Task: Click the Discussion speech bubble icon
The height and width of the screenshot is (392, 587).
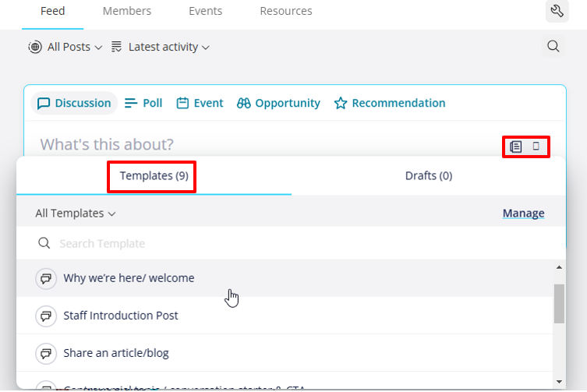Action: (x=44, y=103)
